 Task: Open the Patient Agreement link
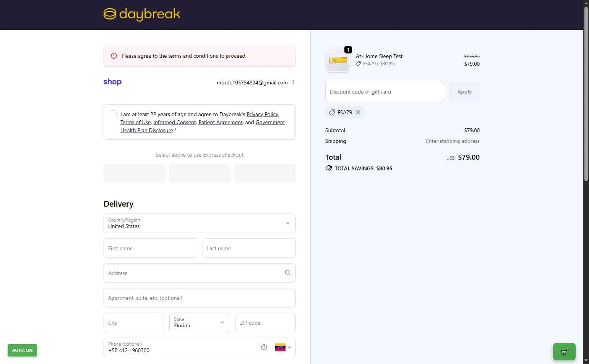tap(221, 122)
